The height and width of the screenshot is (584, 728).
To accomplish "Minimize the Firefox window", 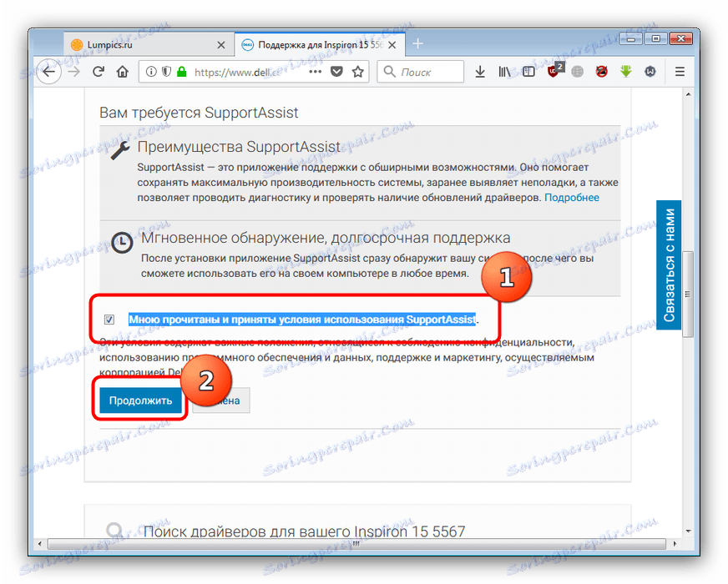I will click(631, 39).
